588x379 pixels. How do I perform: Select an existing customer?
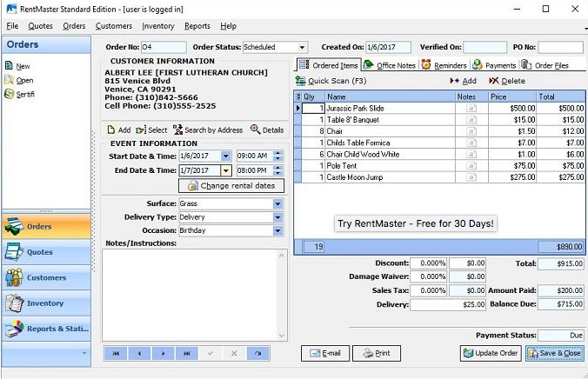(x=151, y=130)
